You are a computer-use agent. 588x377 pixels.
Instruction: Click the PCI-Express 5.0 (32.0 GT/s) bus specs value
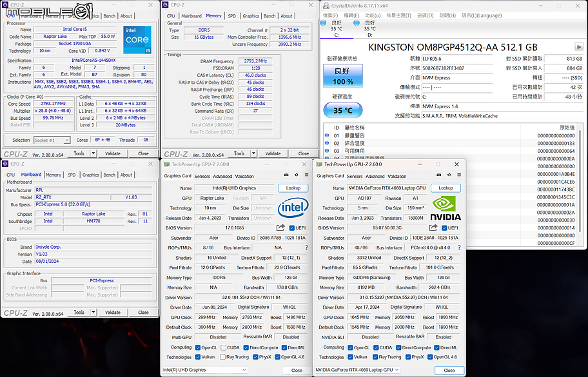[x=93, y=205]
